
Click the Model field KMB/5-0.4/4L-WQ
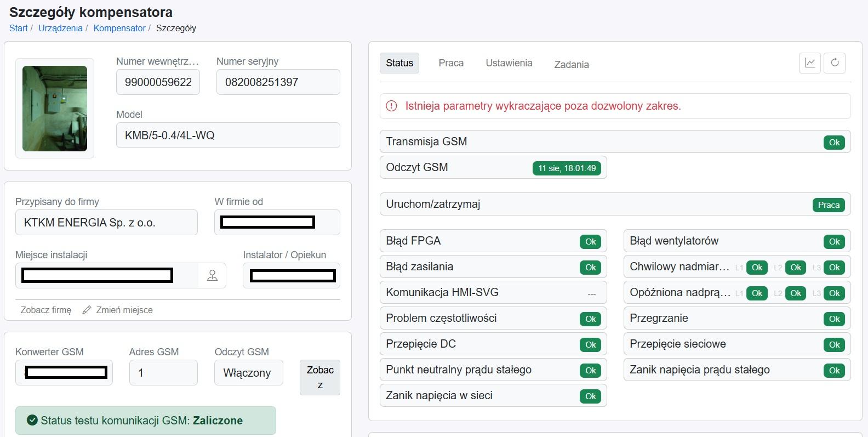(x=228, y=135)
